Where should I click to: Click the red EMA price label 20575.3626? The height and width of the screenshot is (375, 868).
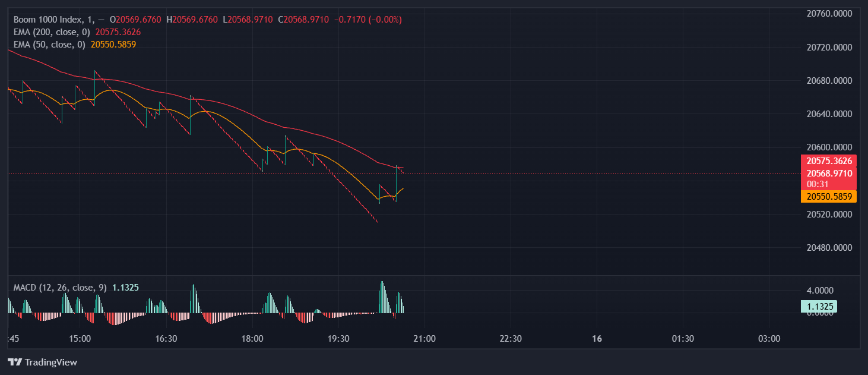point(829,160)
